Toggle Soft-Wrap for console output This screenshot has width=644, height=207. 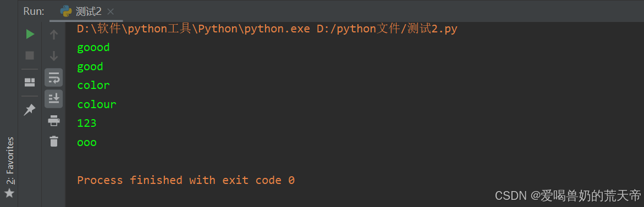click(54, 77)
